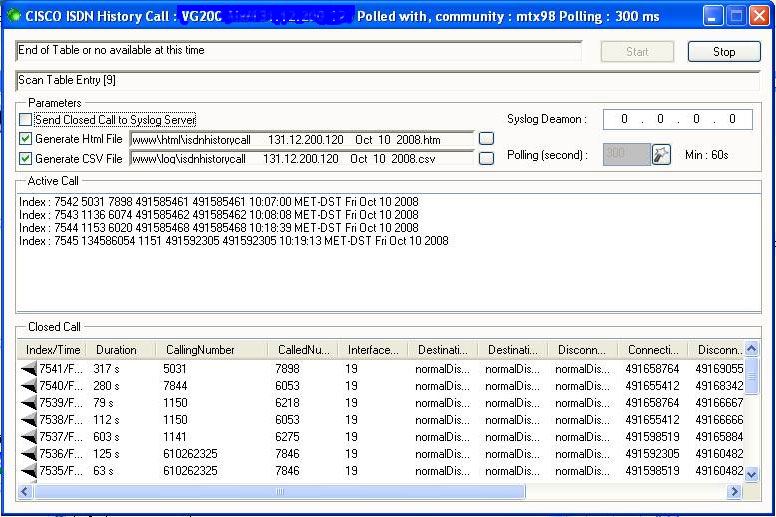Click the Scan Table Entry [9] status field
Viewport: 776px width, 517px height.
[388, 81]
